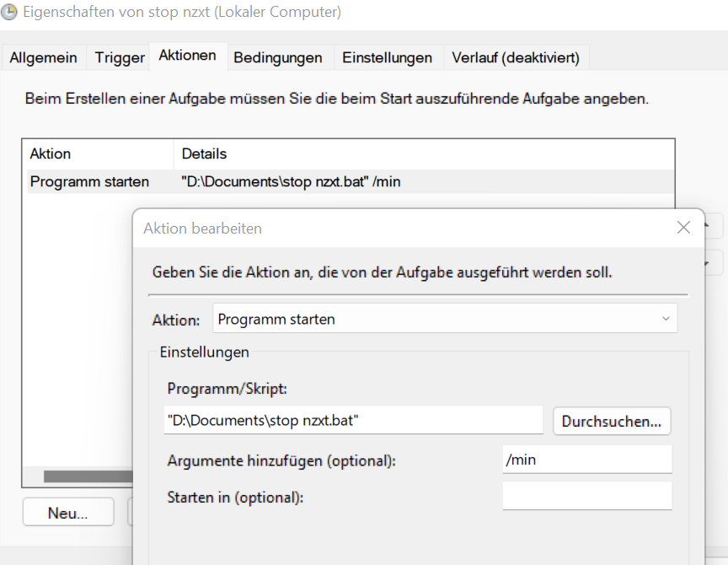Open the Verlauf (deaktiviert) tab
Viewport: 728px width, 565px height.
(515, 58)
